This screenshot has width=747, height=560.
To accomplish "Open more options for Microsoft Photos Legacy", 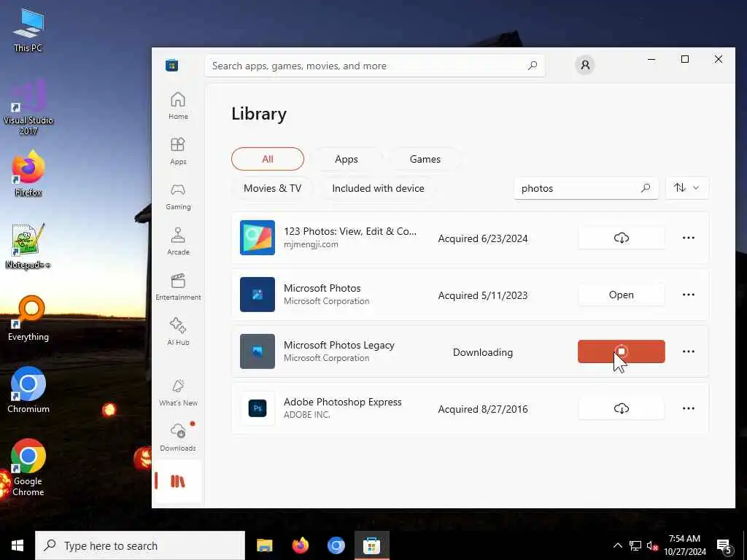I will (x=689, y=351).
